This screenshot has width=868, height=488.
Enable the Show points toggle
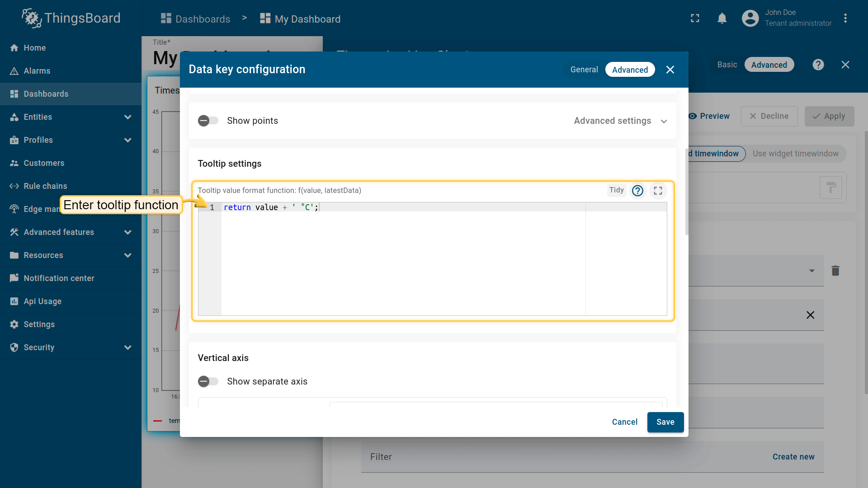[208, 121]
